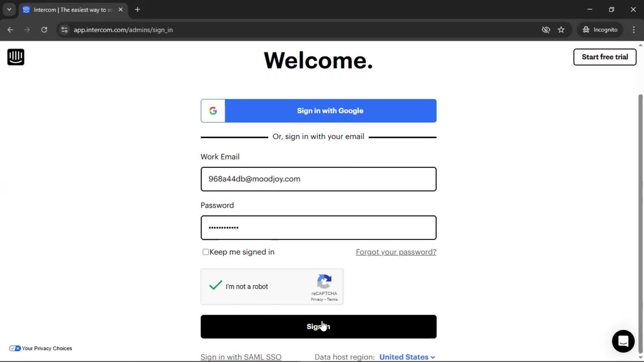This screenshot has width=644, height=362.
Task: Expand the United States data region dropdown
Action: 407,357
